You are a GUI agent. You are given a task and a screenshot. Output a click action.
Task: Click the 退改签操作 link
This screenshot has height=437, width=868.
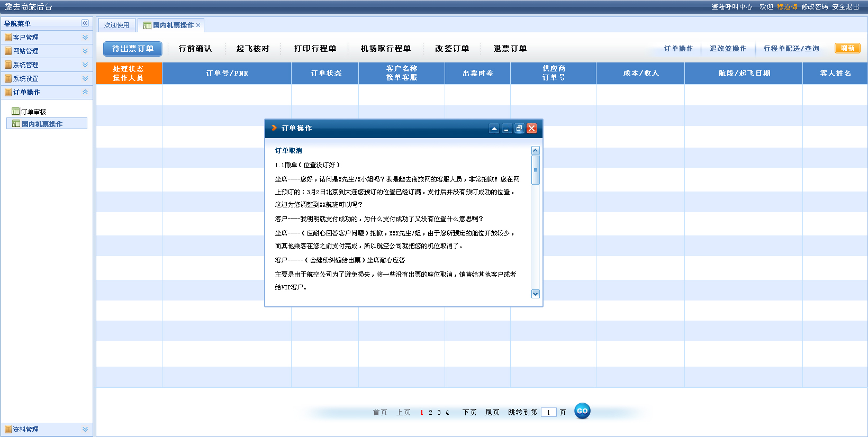pyautogui.click(x=728, y=49)
